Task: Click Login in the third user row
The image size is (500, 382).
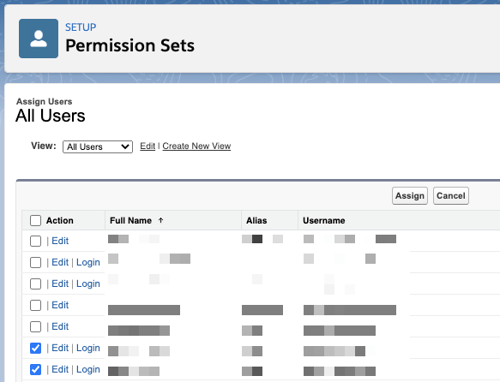Action: 88,284
